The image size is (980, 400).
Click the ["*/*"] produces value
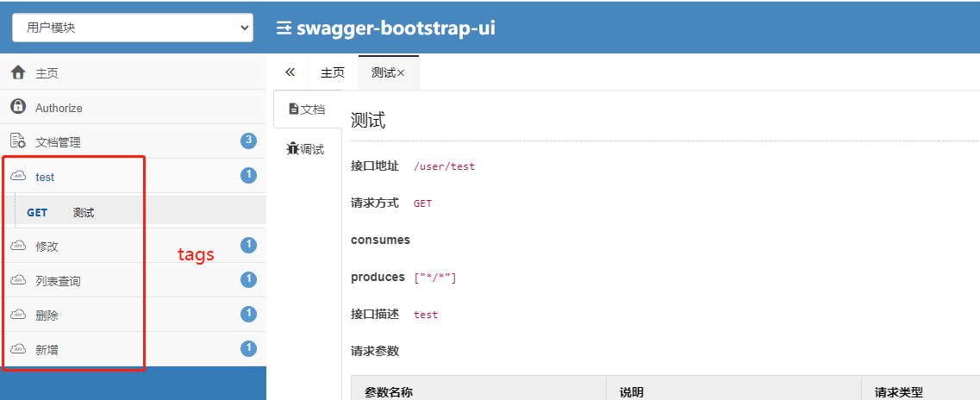(435, 278)
